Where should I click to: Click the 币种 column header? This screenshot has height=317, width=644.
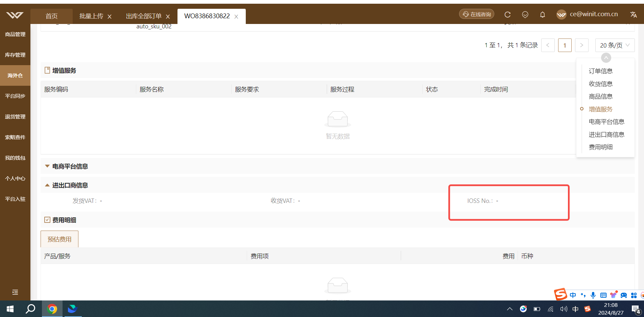pos(527,256)
